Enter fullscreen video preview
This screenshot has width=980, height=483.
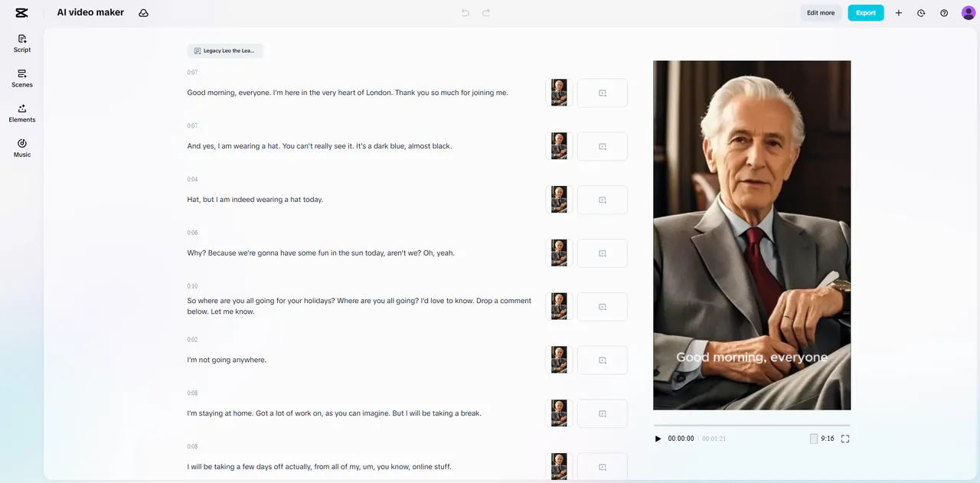[845, 439]
